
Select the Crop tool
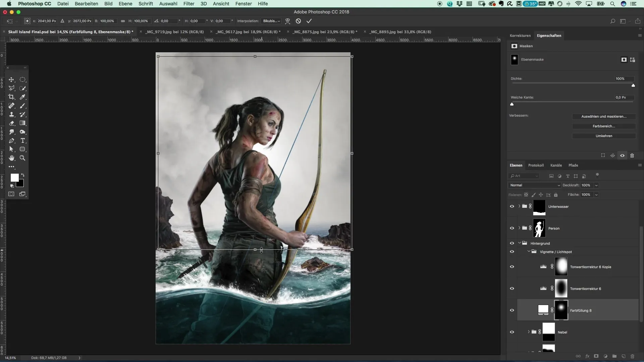(x=11, y=97)
